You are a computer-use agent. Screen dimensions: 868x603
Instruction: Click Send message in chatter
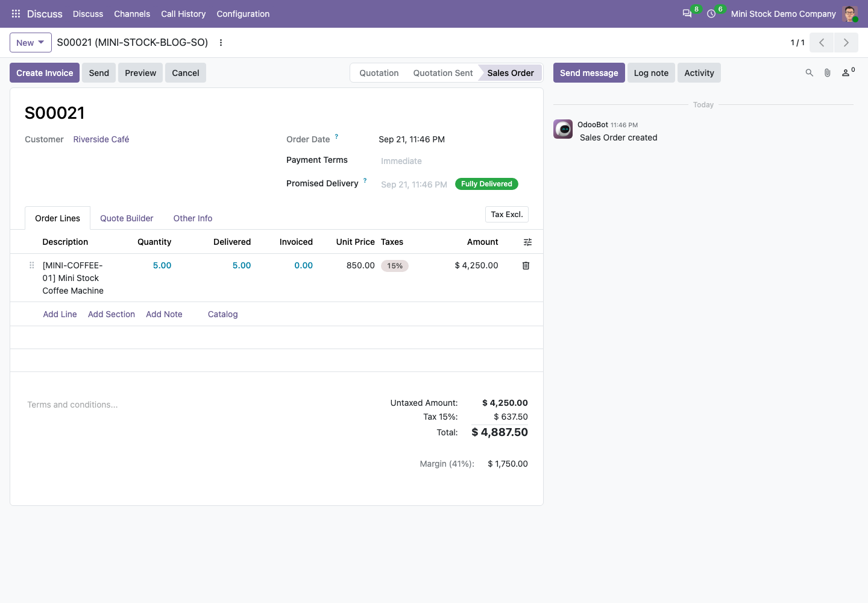pyautogui.click(x=589, y=73)
